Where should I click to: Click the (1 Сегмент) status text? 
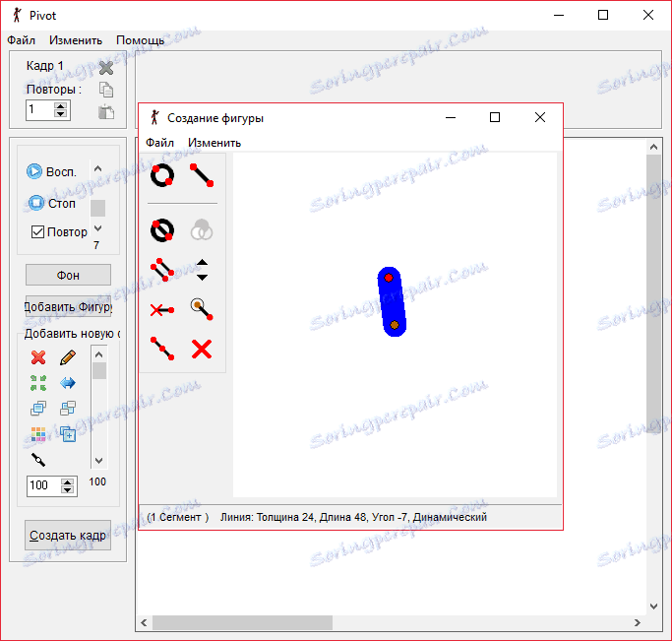point(177,517)
